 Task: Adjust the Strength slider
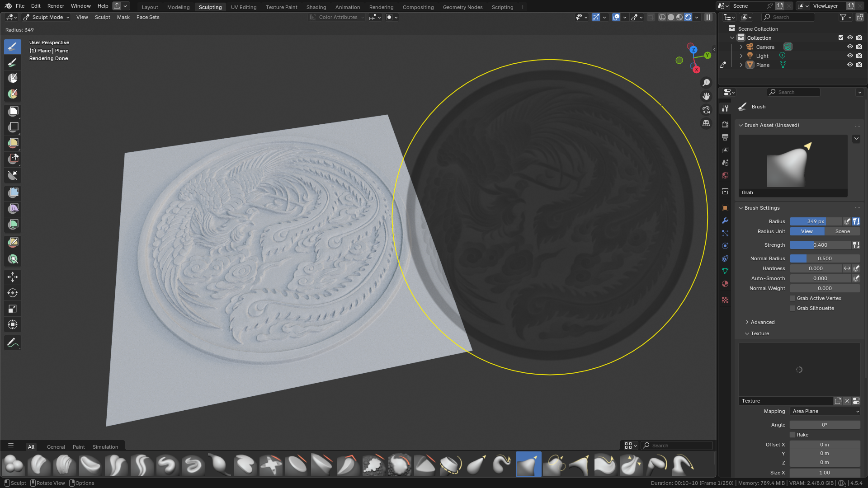820,245
